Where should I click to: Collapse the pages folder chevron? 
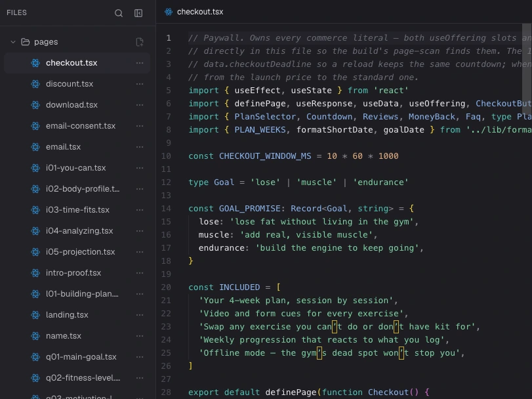coord(13,42)
